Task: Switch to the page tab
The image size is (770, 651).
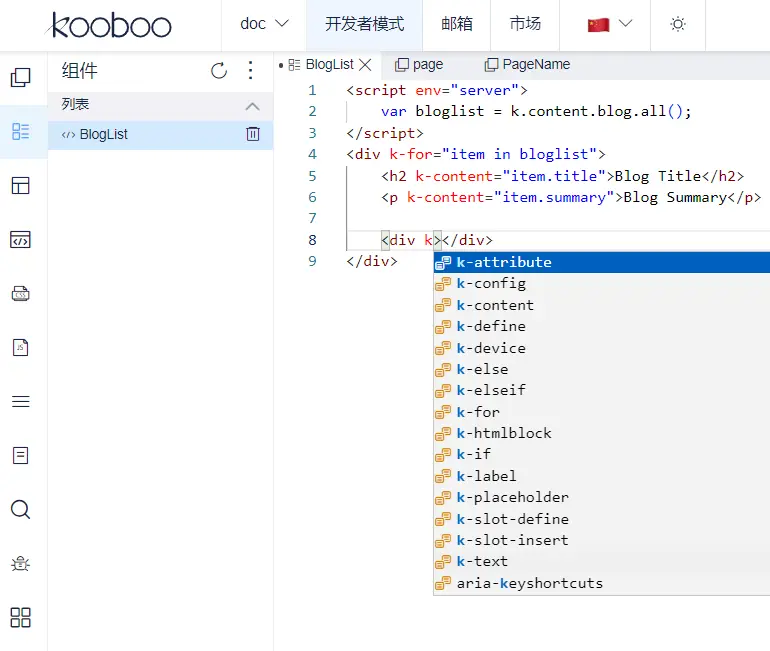Action: [x=418, y=64]
